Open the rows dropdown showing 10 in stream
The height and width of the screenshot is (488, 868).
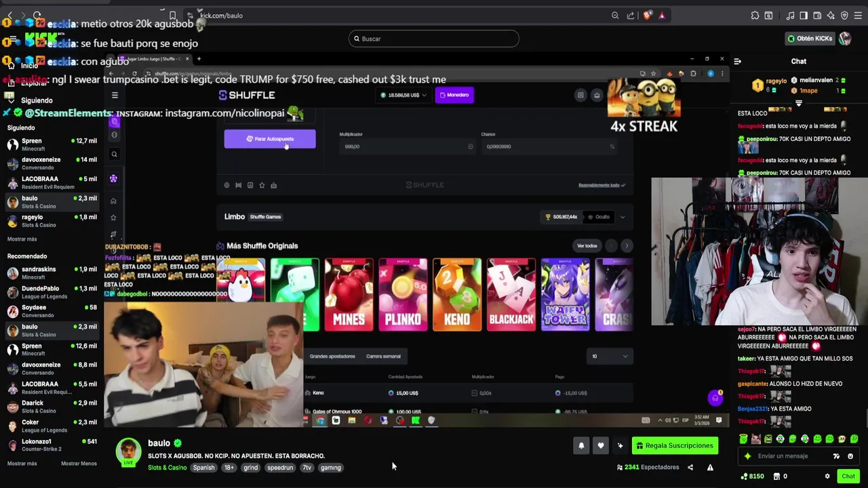click(610, 357)
